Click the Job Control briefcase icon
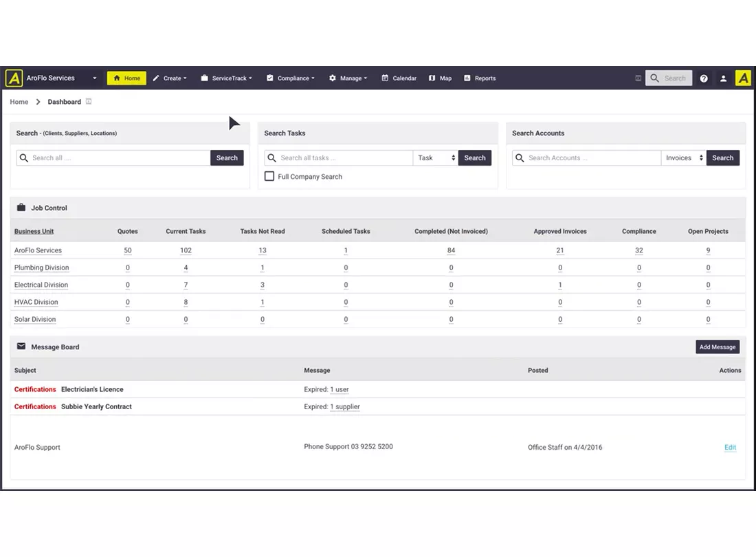 tap(21, 208)
